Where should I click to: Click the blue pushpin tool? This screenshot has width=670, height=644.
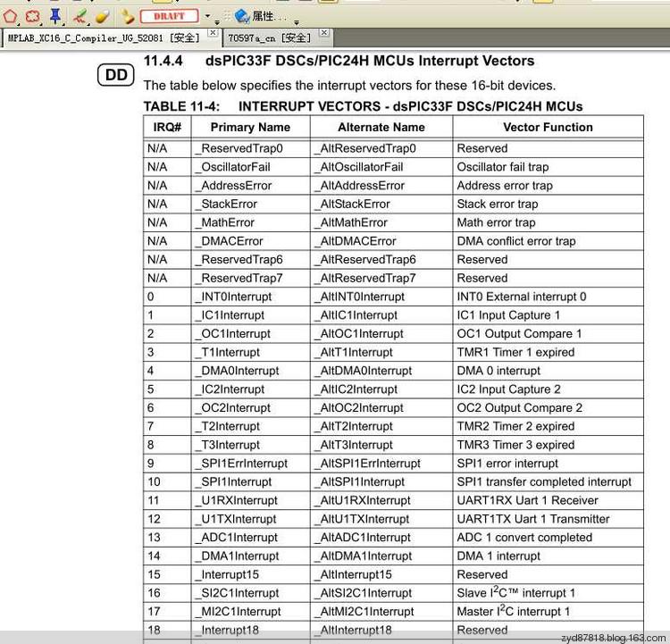click(55, 16)
